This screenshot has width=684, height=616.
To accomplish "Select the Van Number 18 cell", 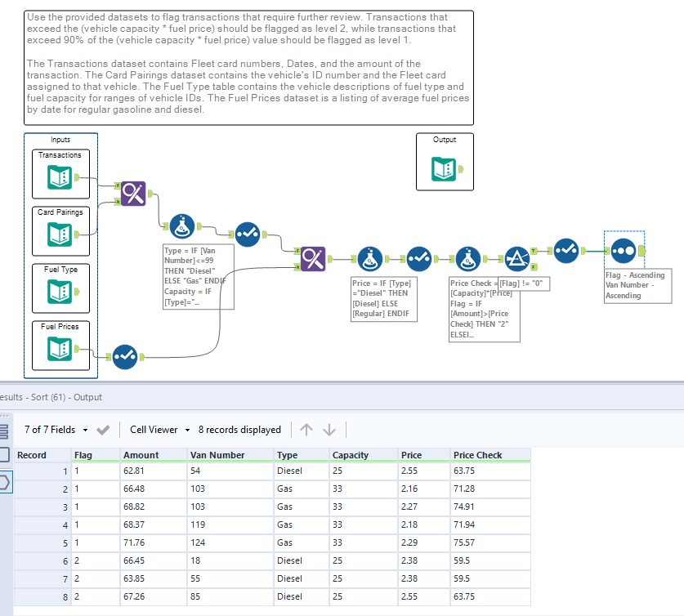I will click(230, 560).
